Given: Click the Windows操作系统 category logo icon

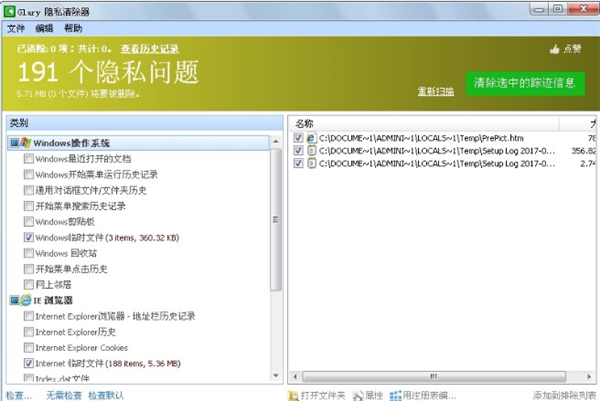Looking at the screenshot, I should click(26, 143).
